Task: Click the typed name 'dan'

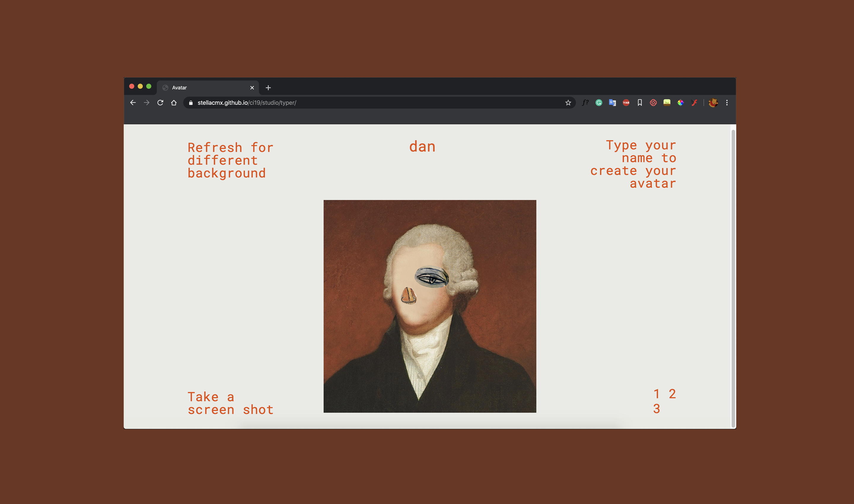Action: [x=422, y=147]
